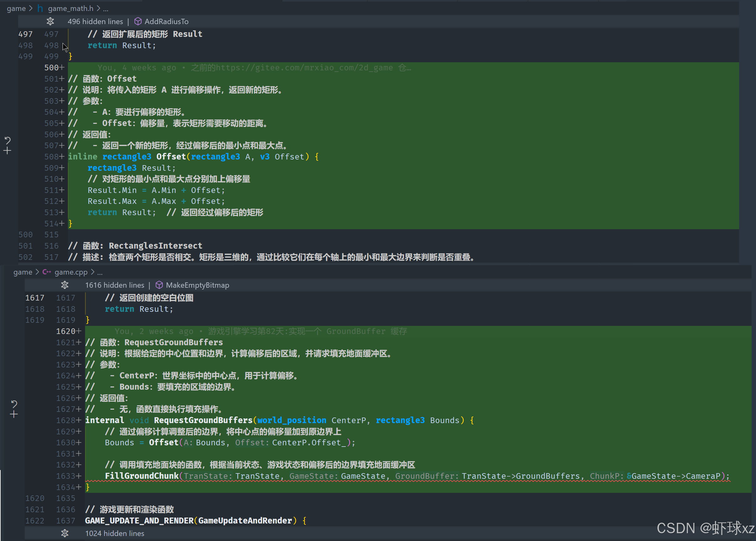Click the RequestGroundBuffers function name on line 1628
Viewport: 756px width, 541px height.
tap(203, 420)
